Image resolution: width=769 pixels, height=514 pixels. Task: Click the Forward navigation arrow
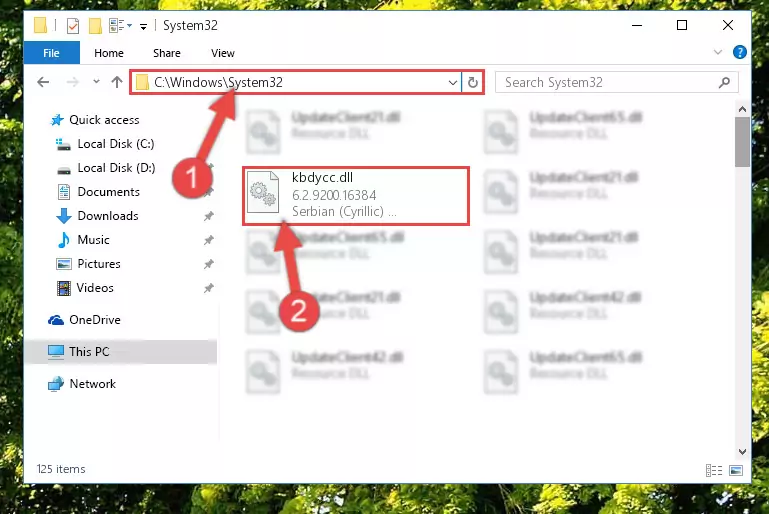point(73,82)
